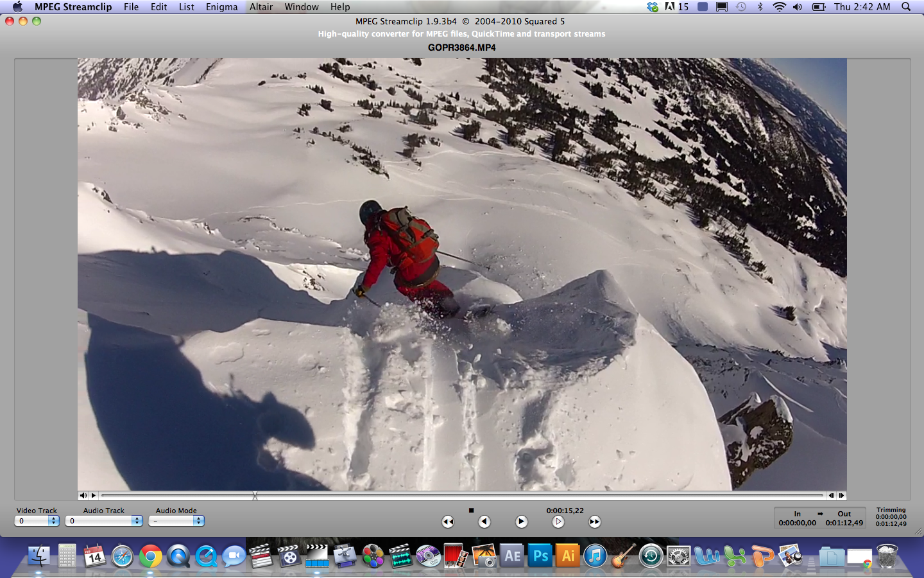Click the rightmost small arrow after scrub bar
Image resolution: width=924 pixels, height=578 pixels.
click(x=841, y=495)
